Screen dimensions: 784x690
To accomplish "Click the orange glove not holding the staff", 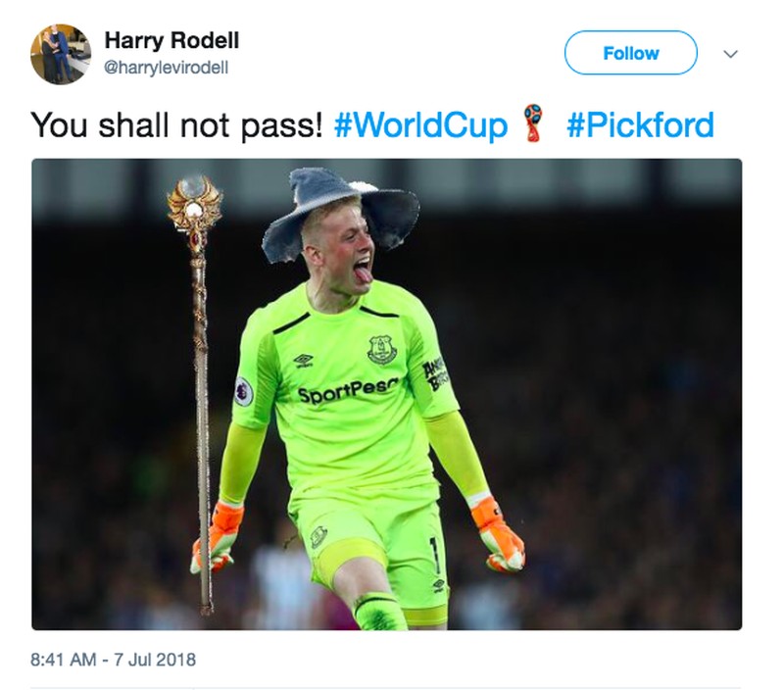I will 498,536.
